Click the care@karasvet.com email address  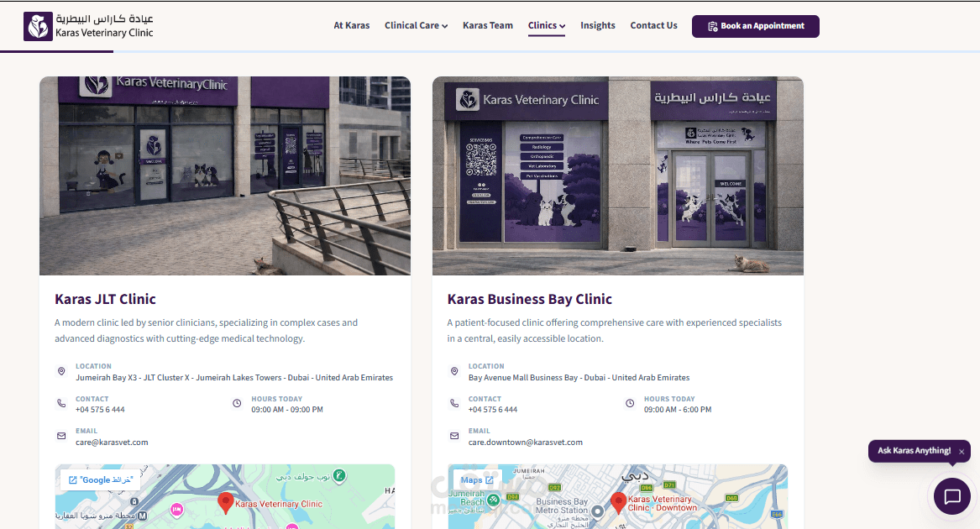[x=112, y=442]
